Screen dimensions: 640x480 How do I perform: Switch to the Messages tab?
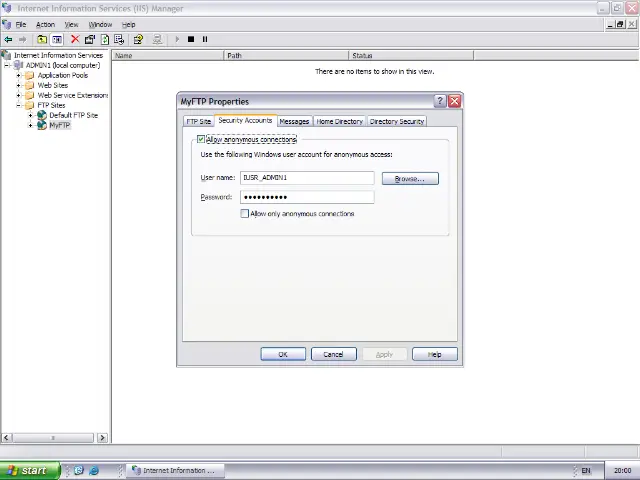click(x=294, y=121)
